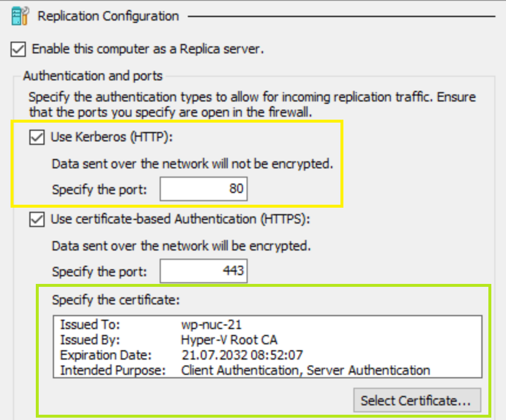Click the 'will not be encrypted' notice
The image size is (506, 420).
pos(192,164)
